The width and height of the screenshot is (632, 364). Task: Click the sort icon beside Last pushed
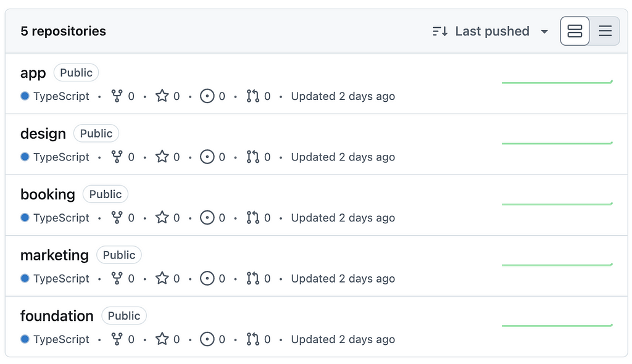pyautogui.click(x=439, y=31)
